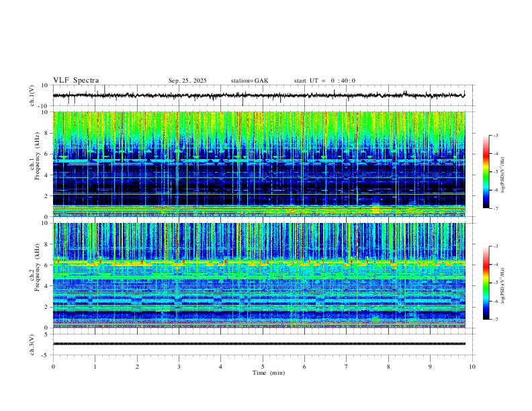This screenshot has height=411, width=532.
Task: Click the "8" kHz tick of ch.1 spectrogram
Action: click(x=46, y=133)
